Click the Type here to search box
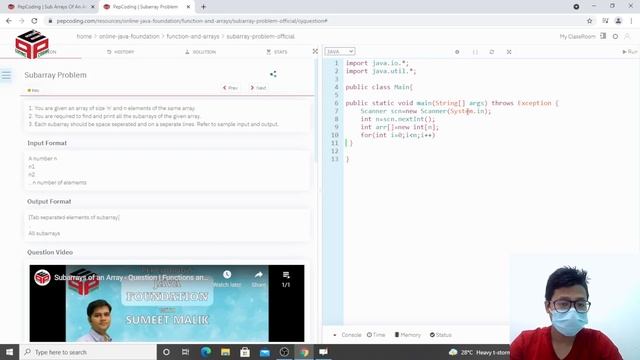The height and width of the screenshot is (360, 640). pyautogui.click(x=88, y=352)
